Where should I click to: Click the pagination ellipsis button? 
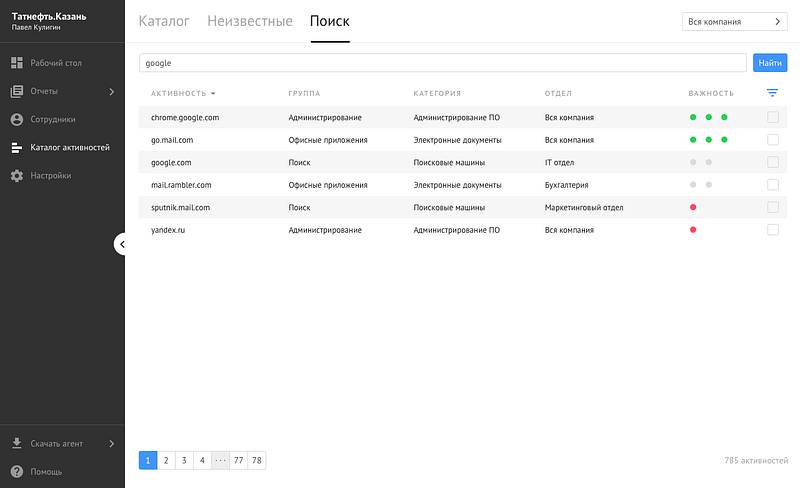(220, 460)
